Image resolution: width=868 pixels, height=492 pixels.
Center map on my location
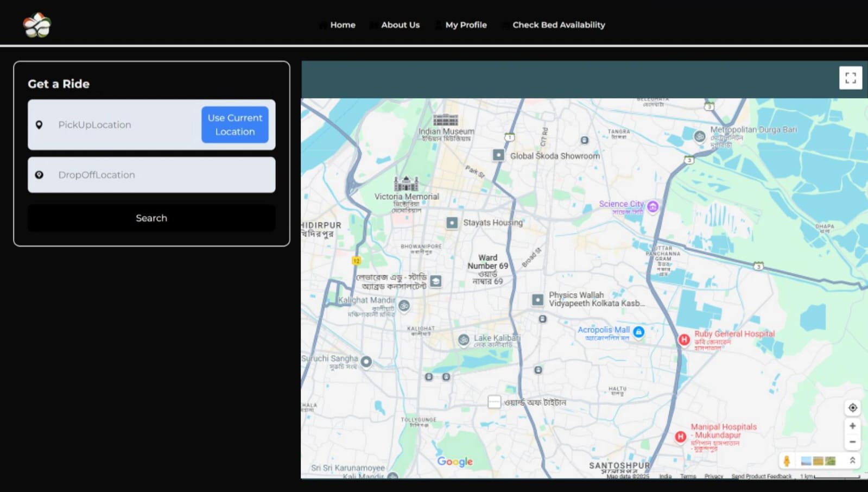click(x=852, y=408)
